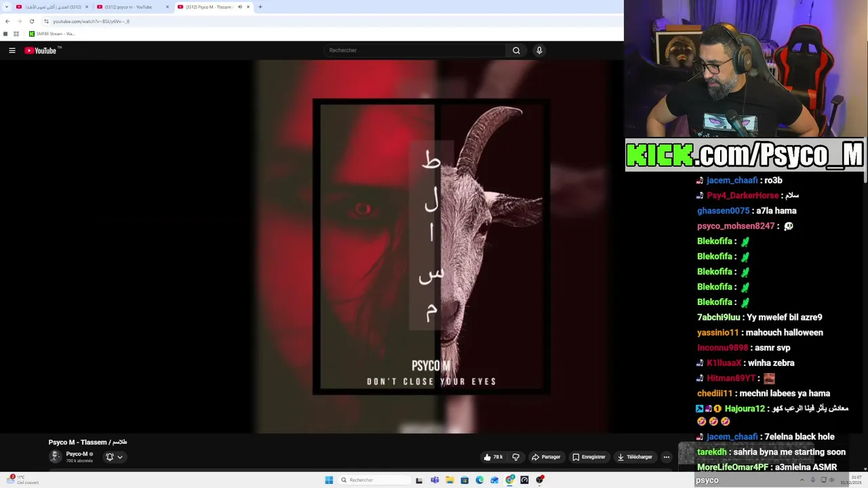Image resolution: width=868 pixels, height=488 pixels.
Task: Open the Psyco-M channel name link
Action: pos(77,454)
